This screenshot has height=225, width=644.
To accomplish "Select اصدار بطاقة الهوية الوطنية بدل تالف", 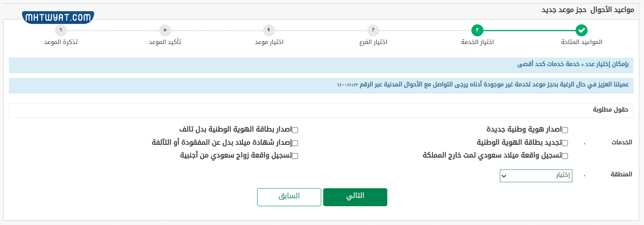I will [x=295, y=130].
